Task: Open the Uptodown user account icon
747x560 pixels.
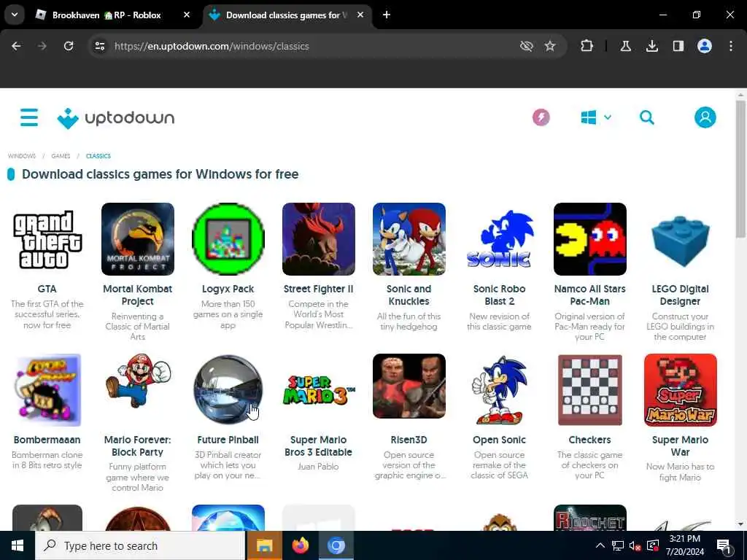Action: click(x=705, y=117)
